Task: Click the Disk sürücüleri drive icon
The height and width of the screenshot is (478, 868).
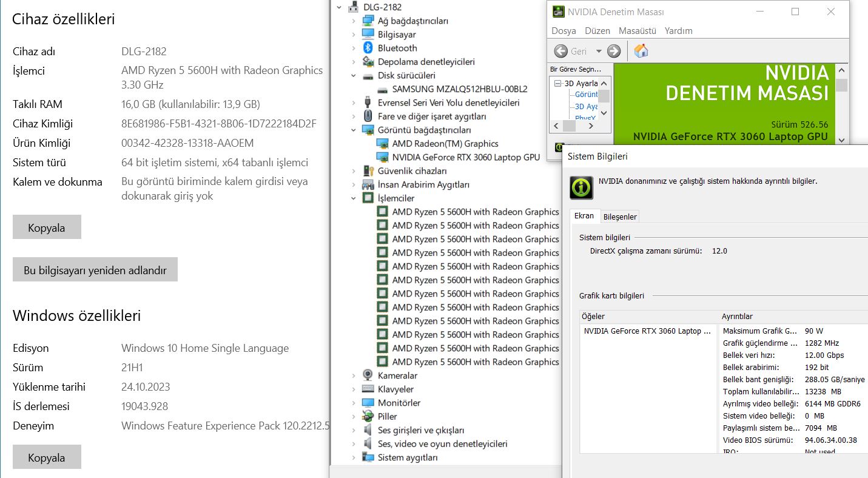Action: tap(368, 76)
